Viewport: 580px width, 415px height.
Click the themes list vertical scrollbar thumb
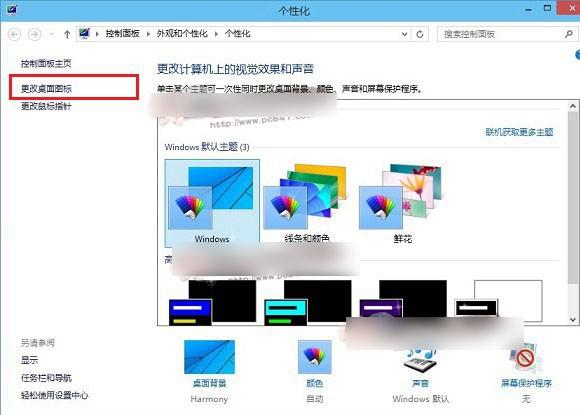pyautogui.click(x=573, y=198)
